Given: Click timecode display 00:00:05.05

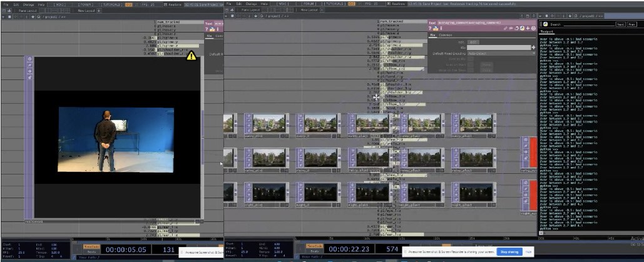Looking at the screenshot, I should coord(126,249).
